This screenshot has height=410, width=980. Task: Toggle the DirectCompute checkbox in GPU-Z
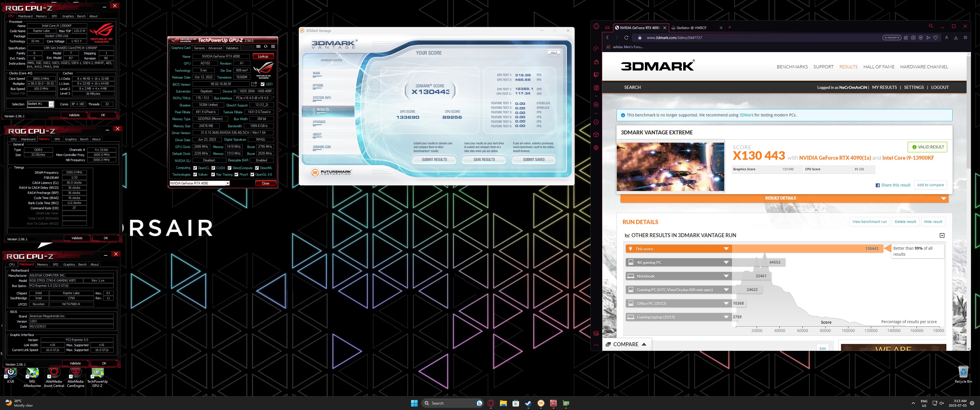[229, 168]
